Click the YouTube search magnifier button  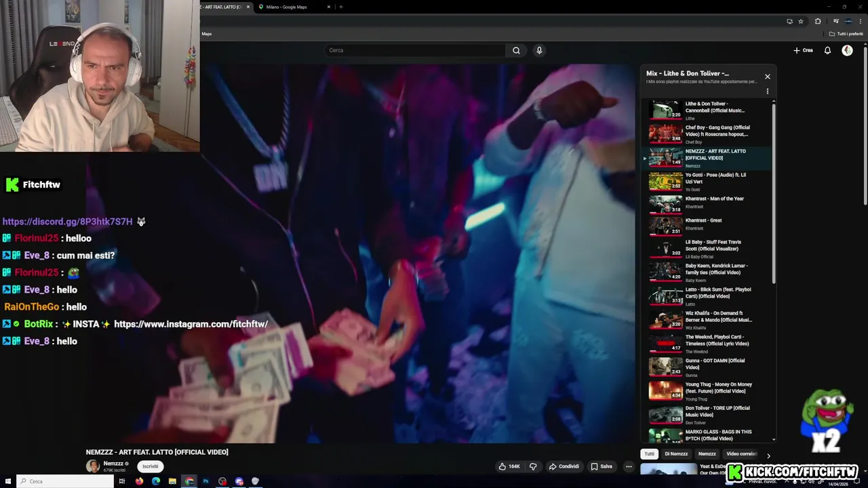pos(516,50)
